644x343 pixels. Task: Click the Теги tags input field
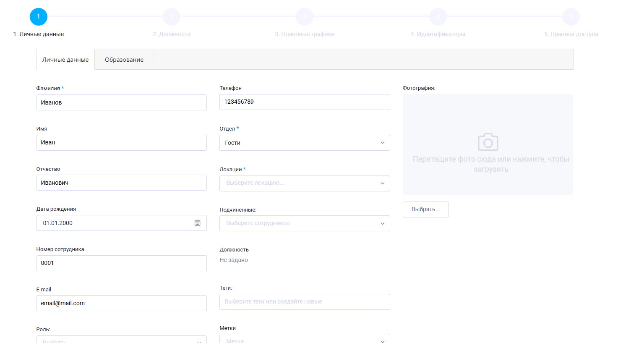pyautogui.click(x=304, y=302)
